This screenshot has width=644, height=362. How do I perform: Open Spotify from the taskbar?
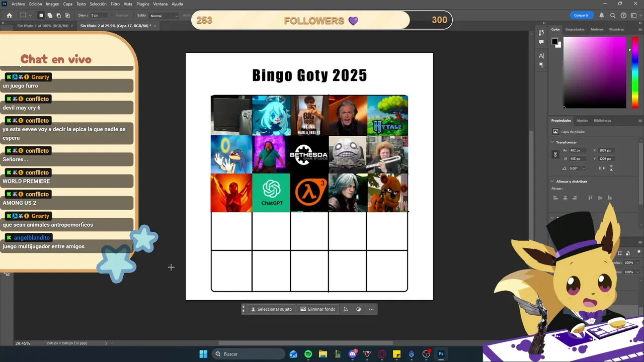click(x=308, y=354)
